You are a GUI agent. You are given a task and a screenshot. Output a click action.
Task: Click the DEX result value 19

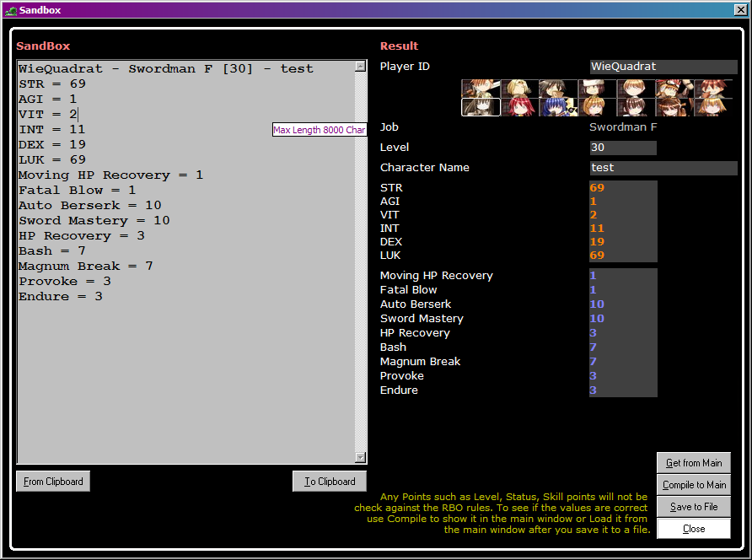597,241
